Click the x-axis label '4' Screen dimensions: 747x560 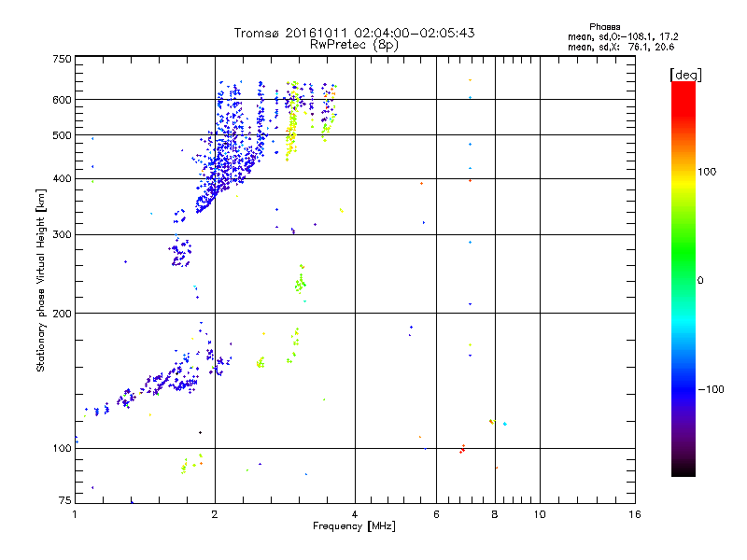(355, 514)
